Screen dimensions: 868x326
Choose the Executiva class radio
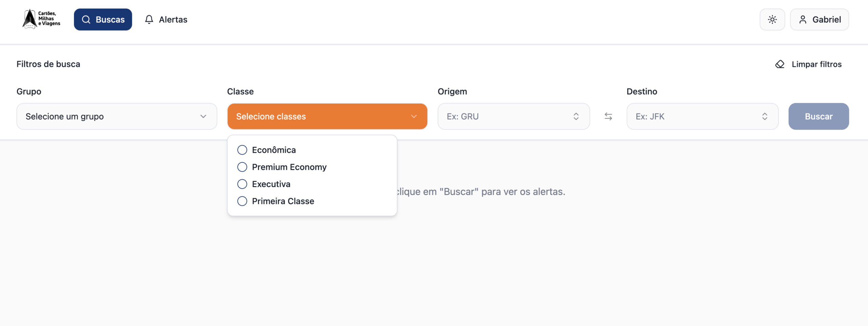point(242,184)
